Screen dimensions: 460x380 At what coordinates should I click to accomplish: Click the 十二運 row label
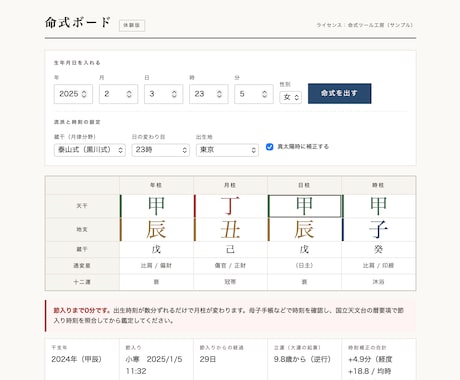coord(82,282)
